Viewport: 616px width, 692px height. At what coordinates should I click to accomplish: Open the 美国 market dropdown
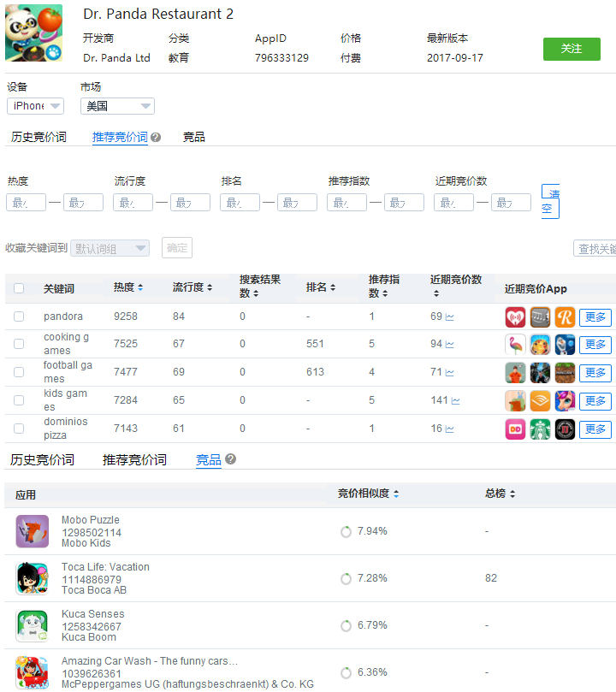[x=117, y=106]
